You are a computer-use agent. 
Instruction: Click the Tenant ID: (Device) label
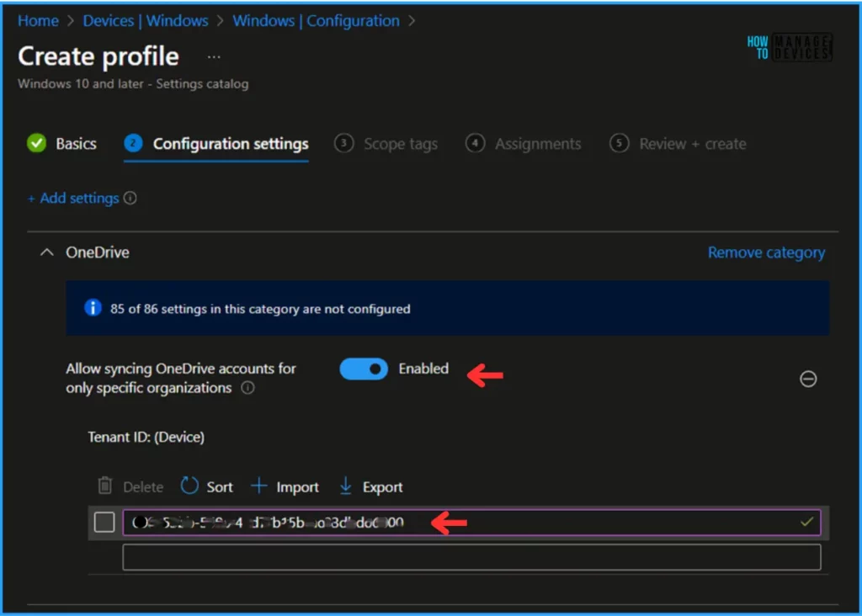146,438
